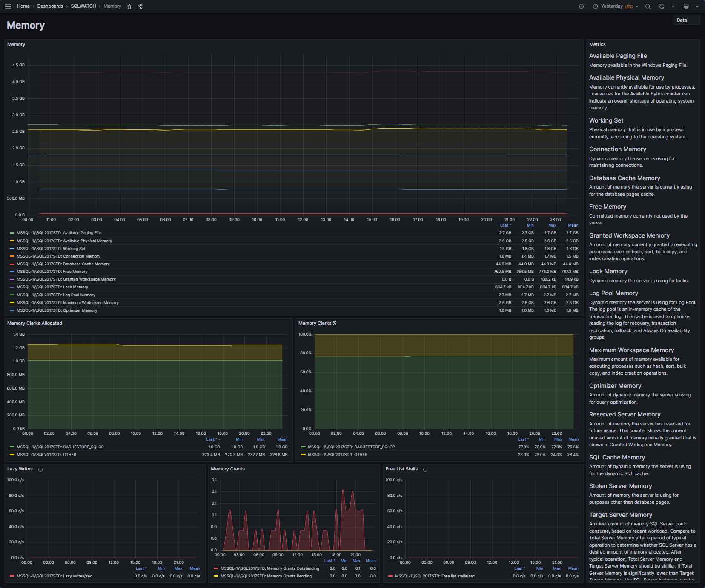Change Memory Grants Outstanding color swatch

(216, 568)
